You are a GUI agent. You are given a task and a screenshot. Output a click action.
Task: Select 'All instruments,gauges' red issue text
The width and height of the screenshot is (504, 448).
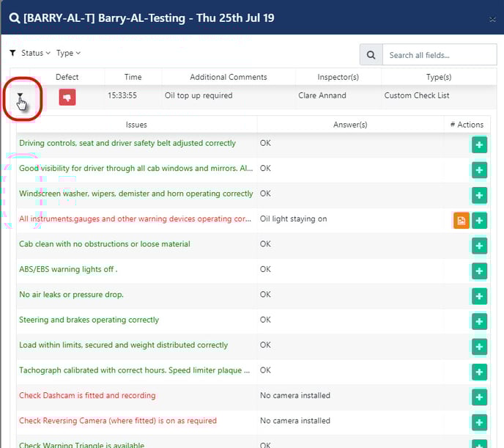pyautogui.click(x=135, y=219)
